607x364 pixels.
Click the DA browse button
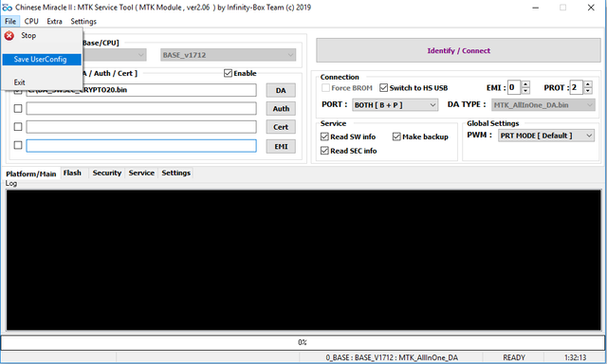click(281, 90)
